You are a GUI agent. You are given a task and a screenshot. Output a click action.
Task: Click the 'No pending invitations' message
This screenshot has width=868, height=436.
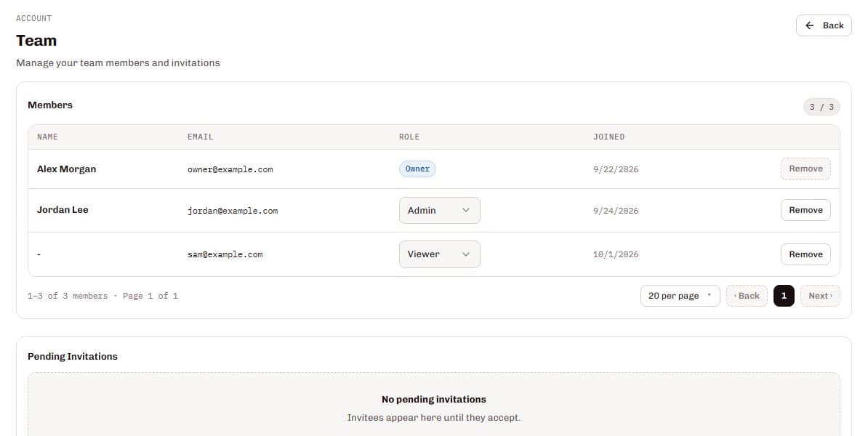click(x=434, y=400)
